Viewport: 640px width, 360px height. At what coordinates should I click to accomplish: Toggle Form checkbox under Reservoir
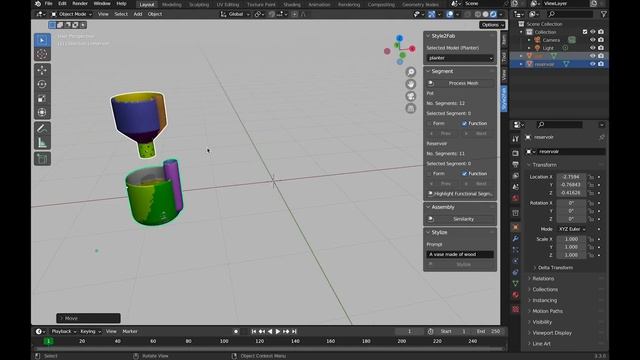[x=429, y=173]
